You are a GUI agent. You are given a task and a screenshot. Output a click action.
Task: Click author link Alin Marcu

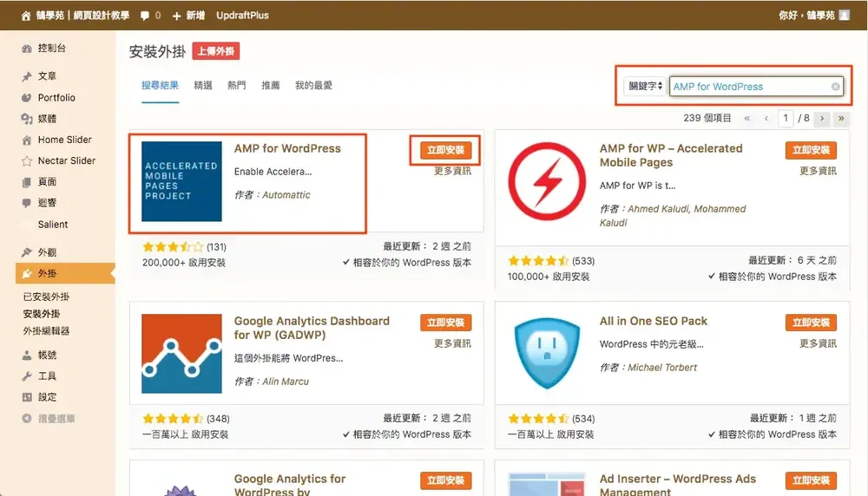tap(285, 381)
